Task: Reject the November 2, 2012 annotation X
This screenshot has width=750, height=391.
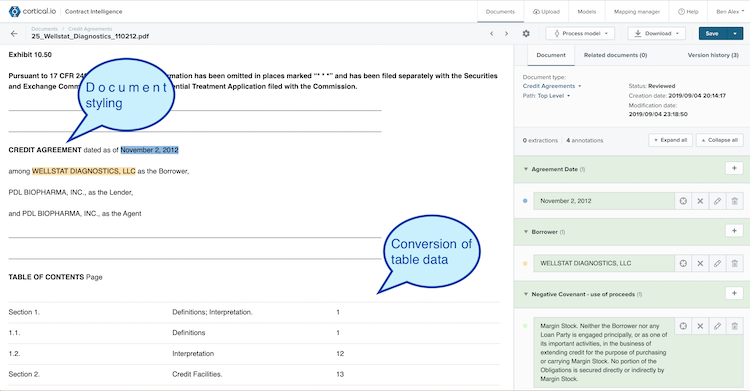Action: click(700, 201)
